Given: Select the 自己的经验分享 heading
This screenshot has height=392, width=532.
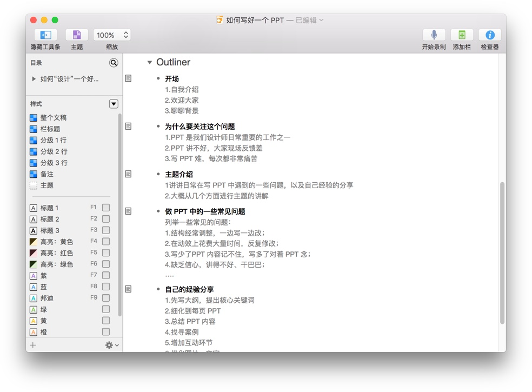Looking at the screenshot, I should point(189,289).
